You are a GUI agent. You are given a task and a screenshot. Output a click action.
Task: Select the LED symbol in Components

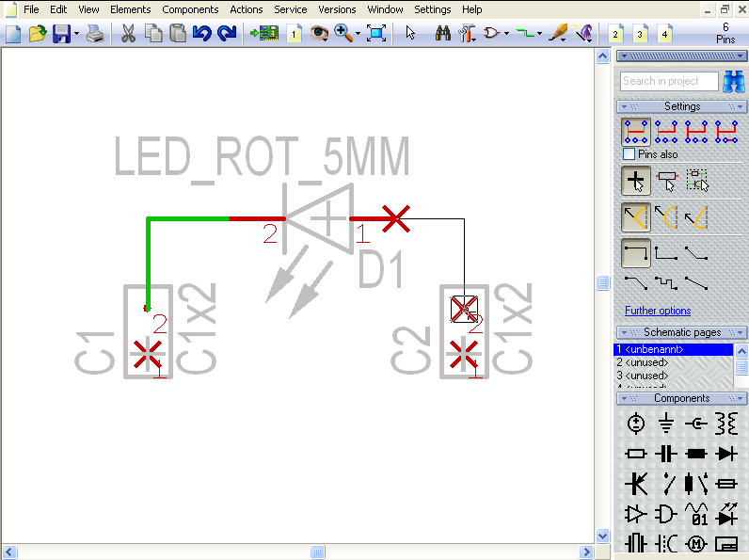[725, 514]
